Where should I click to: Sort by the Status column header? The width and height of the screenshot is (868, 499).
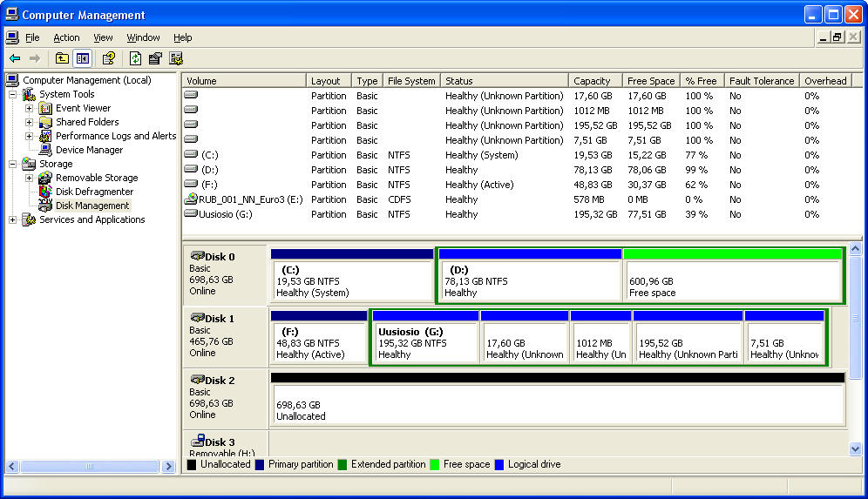(x=505, y=81)
